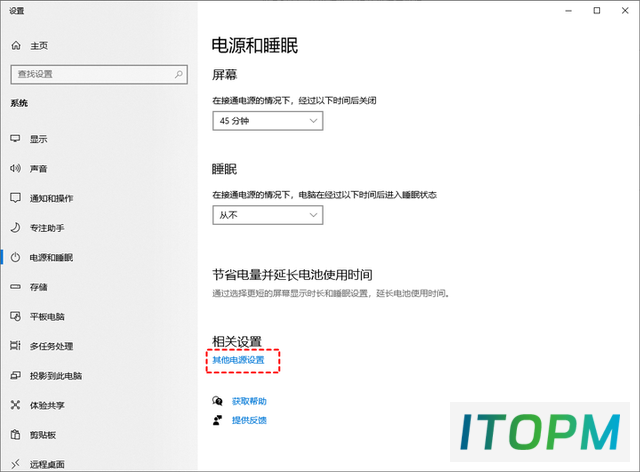Click the search magnifier icon

pos(179,74)
